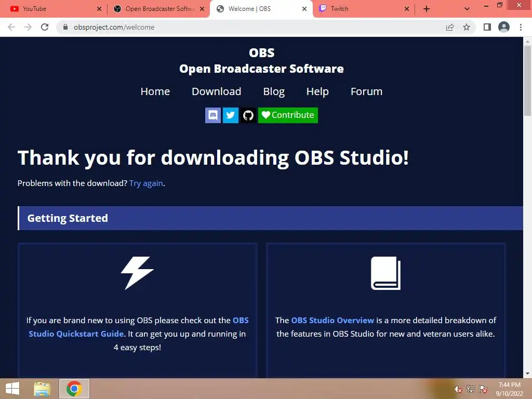This screenshot has width=532, height=399.
Task: Open File Explorer from the taskbar
Action: pos(42,389)
